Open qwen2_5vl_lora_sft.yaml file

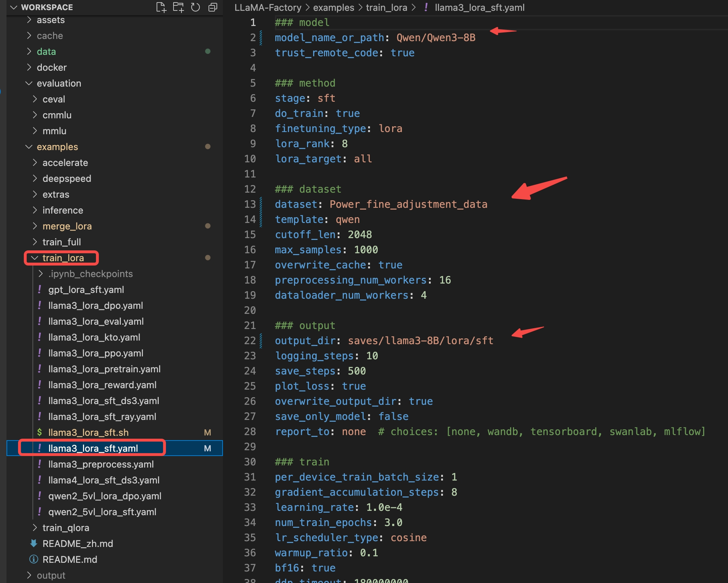click(102, 512)
